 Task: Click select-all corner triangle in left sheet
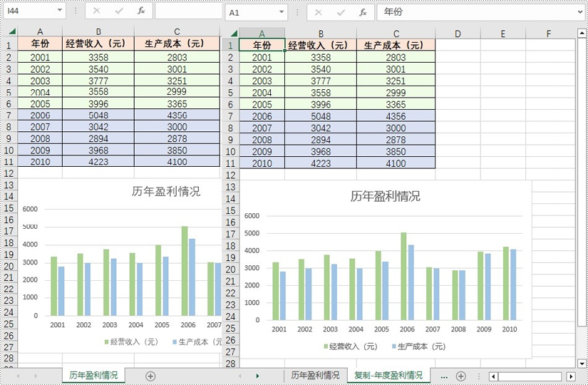[x=12, y=31]
